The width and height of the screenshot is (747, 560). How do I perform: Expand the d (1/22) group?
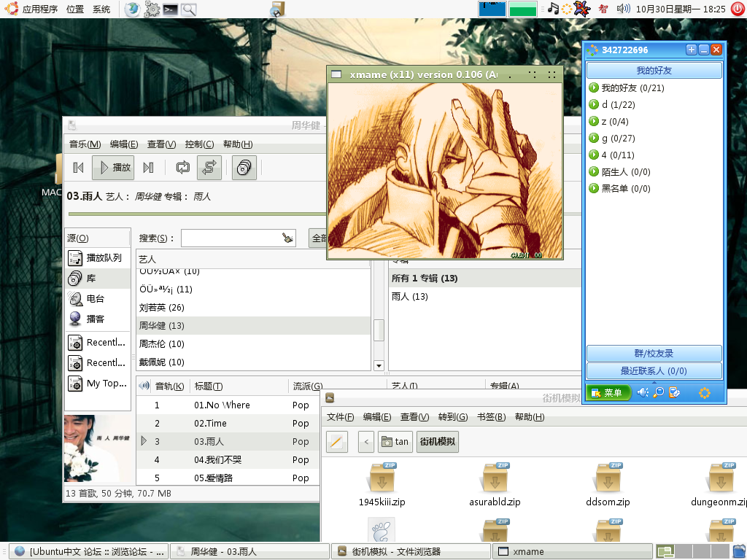point(594,104)
